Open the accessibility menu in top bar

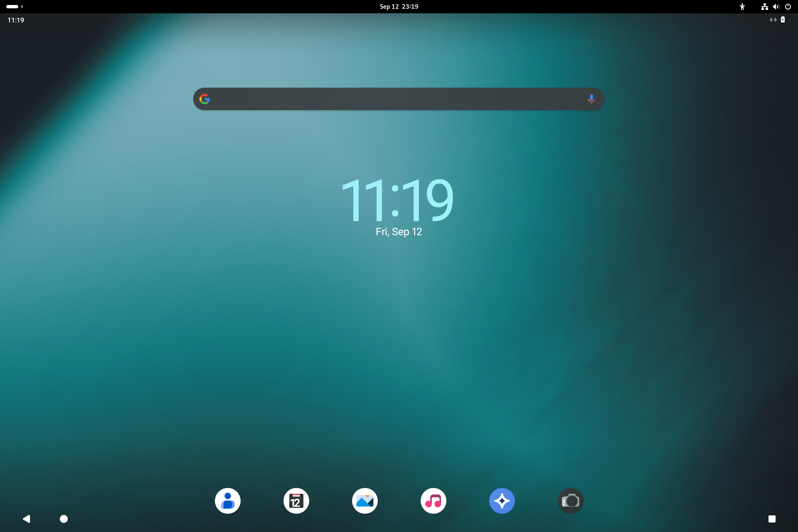742,7
